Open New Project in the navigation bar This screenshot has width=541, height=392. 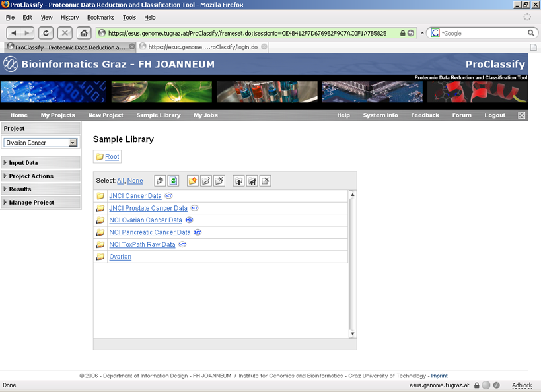[106, 115]
